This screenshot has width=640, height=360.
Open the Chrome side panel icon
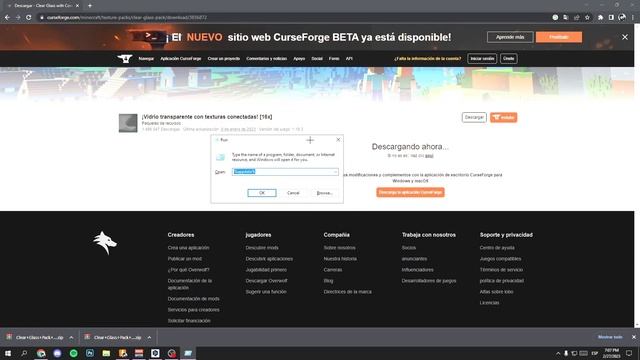(x=611, y=18)
